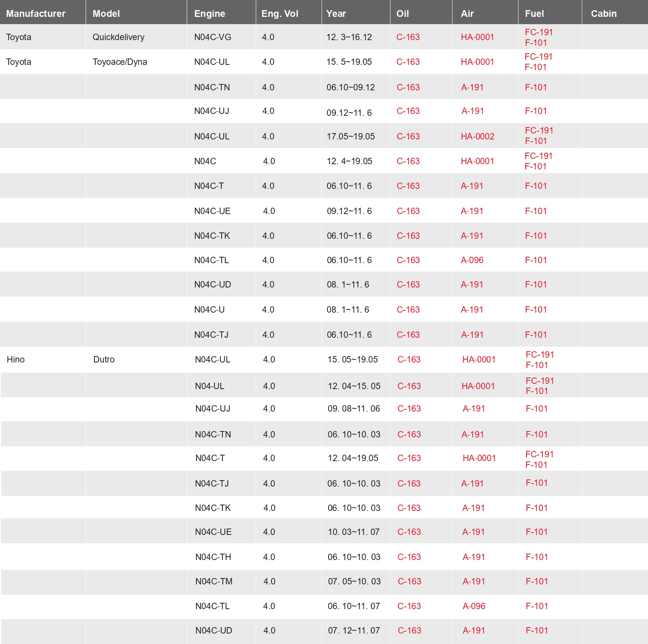Select year range 06.10~09.12
648x644 pixels.
pyautogui.click(x=351, y=87)
